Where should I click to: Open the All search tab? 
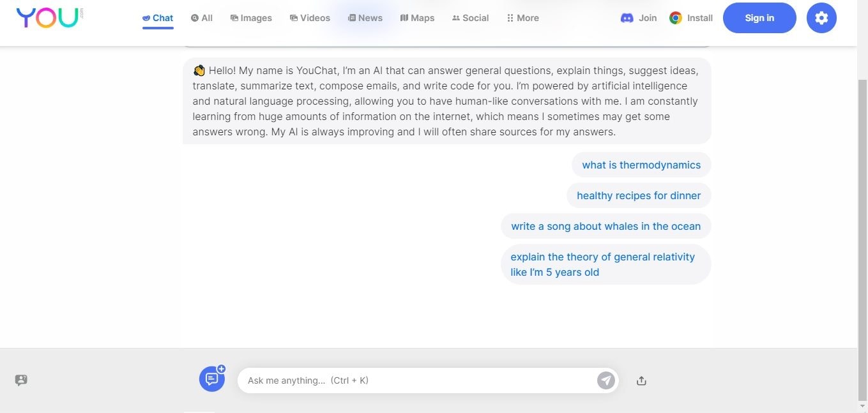point(202,18)
